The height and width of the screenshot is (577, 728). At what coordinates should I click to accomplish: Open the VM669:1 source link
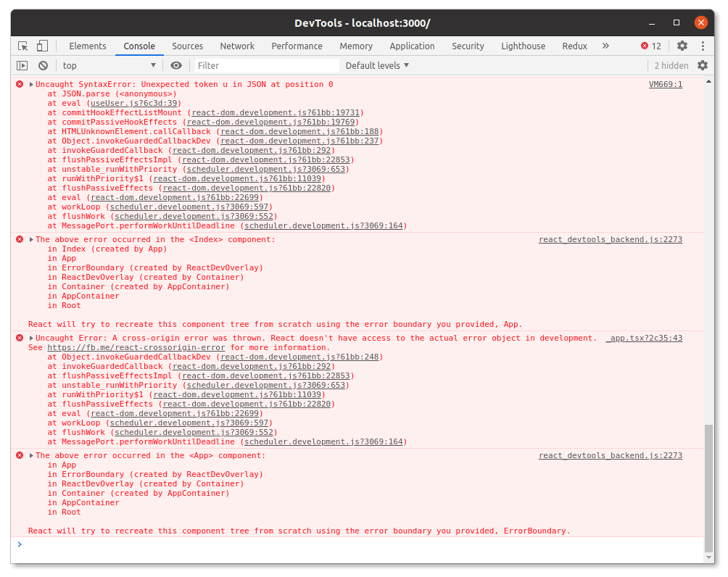pos(666,84)
